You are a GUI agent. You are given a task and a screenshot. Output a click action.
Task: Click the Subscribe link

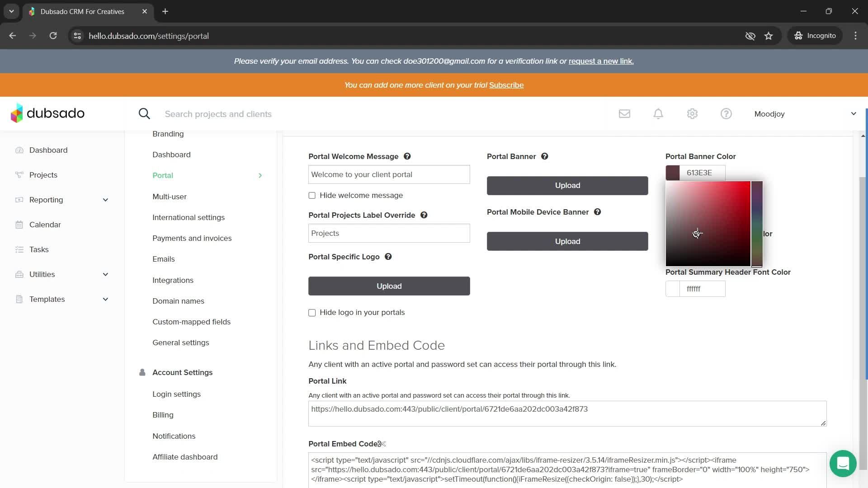[506, 85]
